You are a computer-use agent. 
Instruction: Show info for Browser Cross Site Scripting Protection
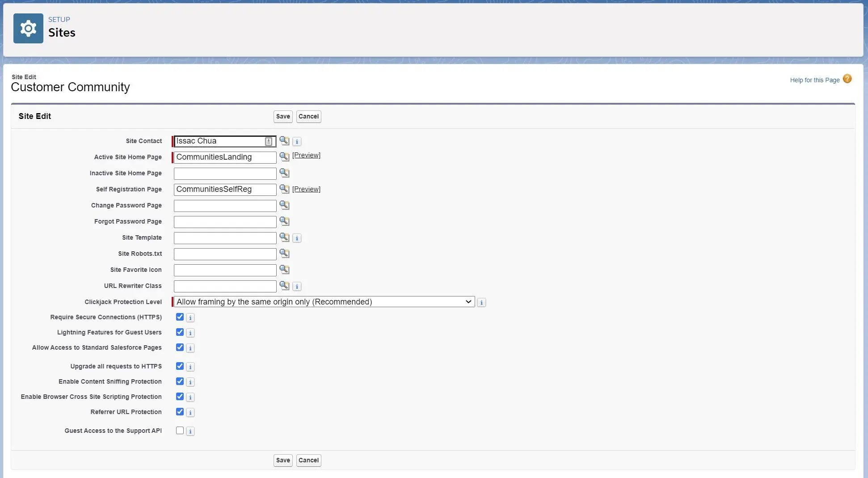pos(190,398)
